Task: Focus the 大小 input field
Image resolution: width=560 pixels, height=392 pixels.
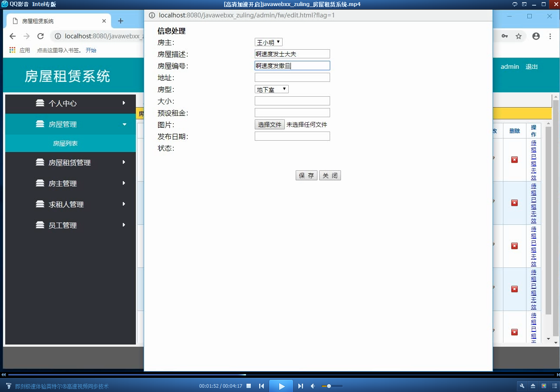Action: pyautogui.click(x=292, y=101)
